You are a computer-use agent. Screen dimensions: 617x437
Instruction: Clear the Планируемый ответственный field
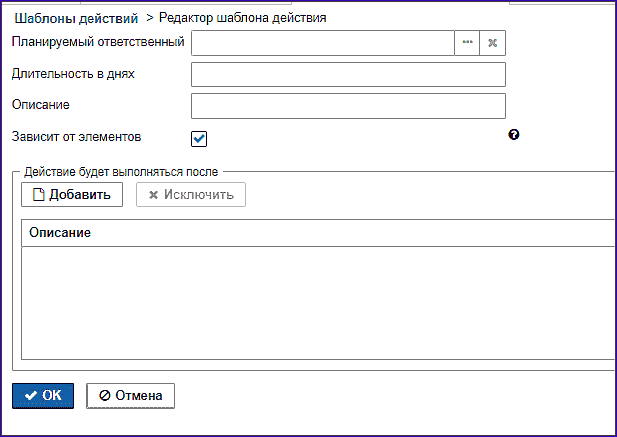pos(493,43)
